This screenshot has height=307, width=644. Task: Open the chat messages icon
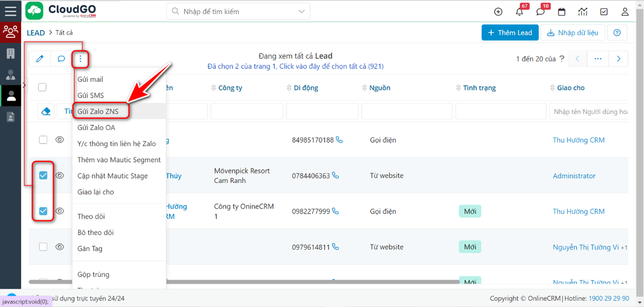[x=540, y=12]
